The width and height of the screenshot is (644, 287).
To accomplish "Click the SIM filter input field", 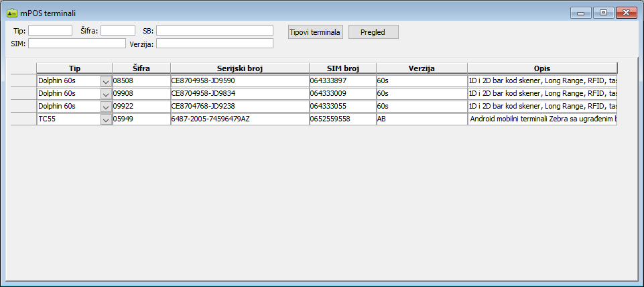I will point(76,44).
